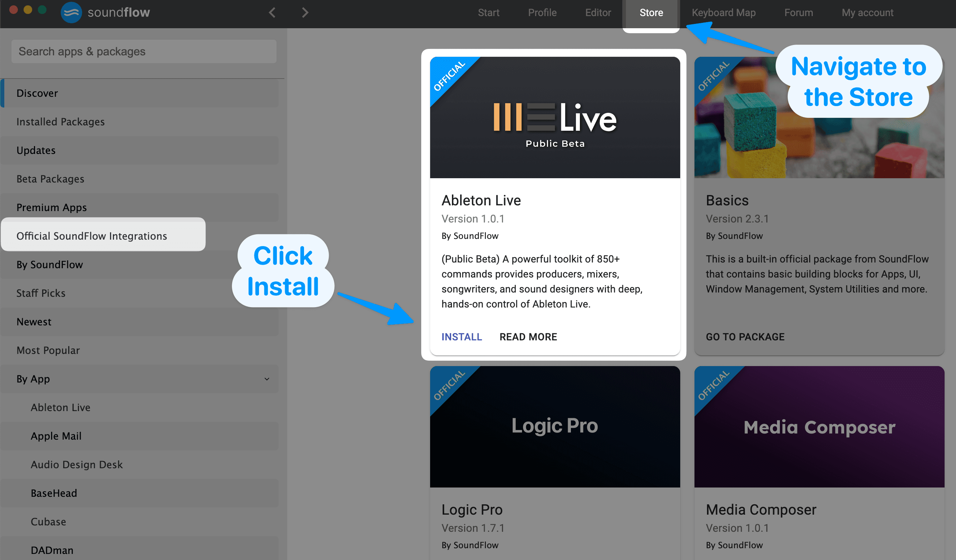Open the Ableton Live banner image
956x560 pixels.
point(555,117)
